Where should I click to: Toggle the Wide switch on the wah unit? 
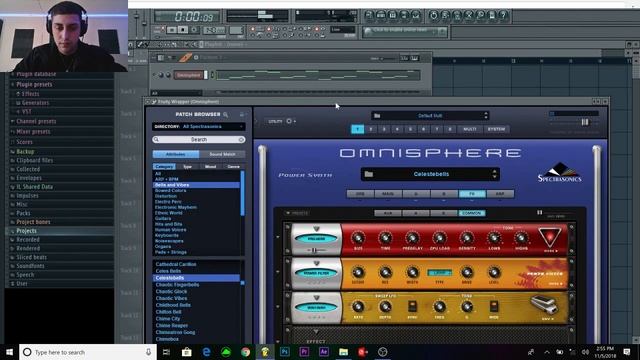click(493, 306)
